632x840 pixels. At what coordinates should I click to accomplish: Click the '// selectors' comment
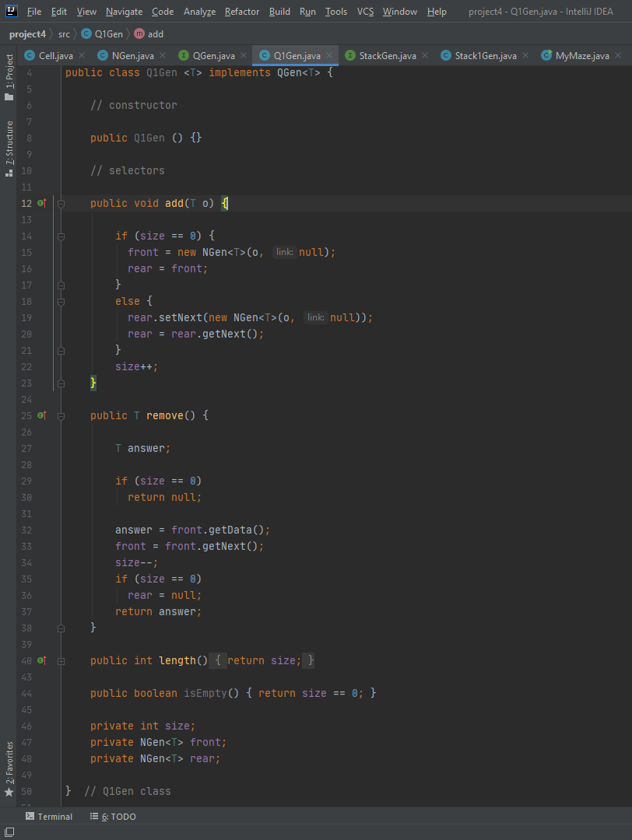(x=128, y=170)
